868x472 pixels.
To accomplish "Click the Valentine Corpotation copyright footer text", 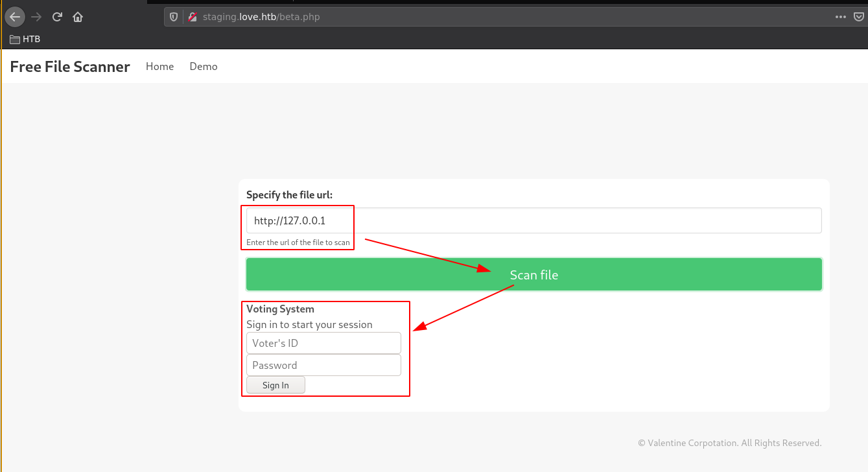I will click(730, 443).
